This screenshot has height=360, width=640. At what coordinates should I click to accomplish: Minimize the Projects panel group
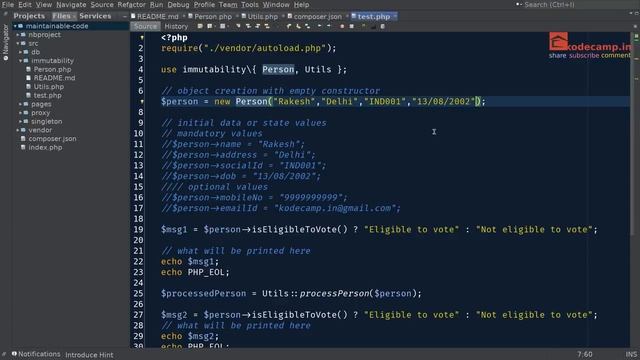tap(124, 16)
